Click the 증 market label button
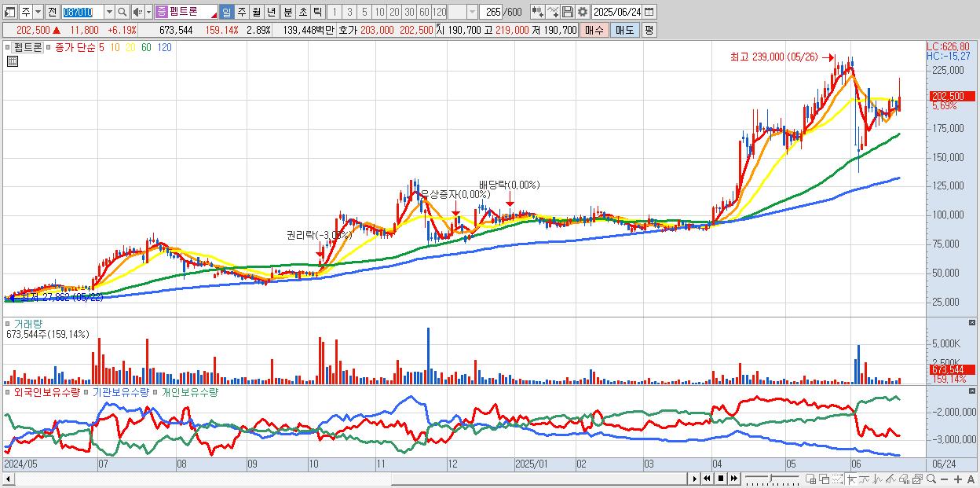This screenshot has width=980, height=488. click(x=161, y=12)
